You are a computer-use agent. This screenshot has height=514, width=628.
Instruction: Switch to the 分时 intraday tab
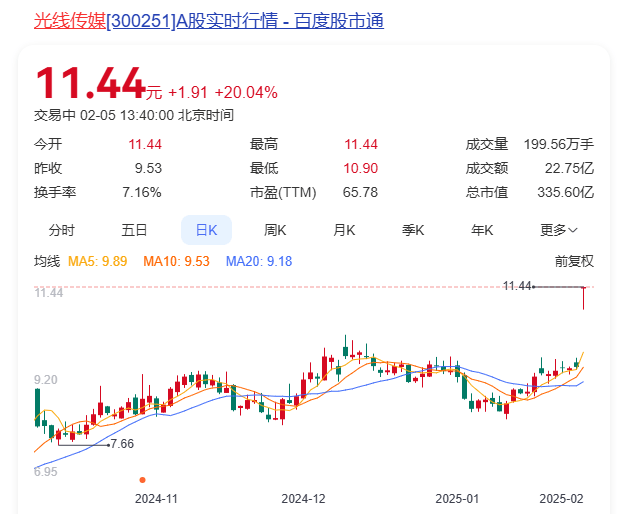62,230
